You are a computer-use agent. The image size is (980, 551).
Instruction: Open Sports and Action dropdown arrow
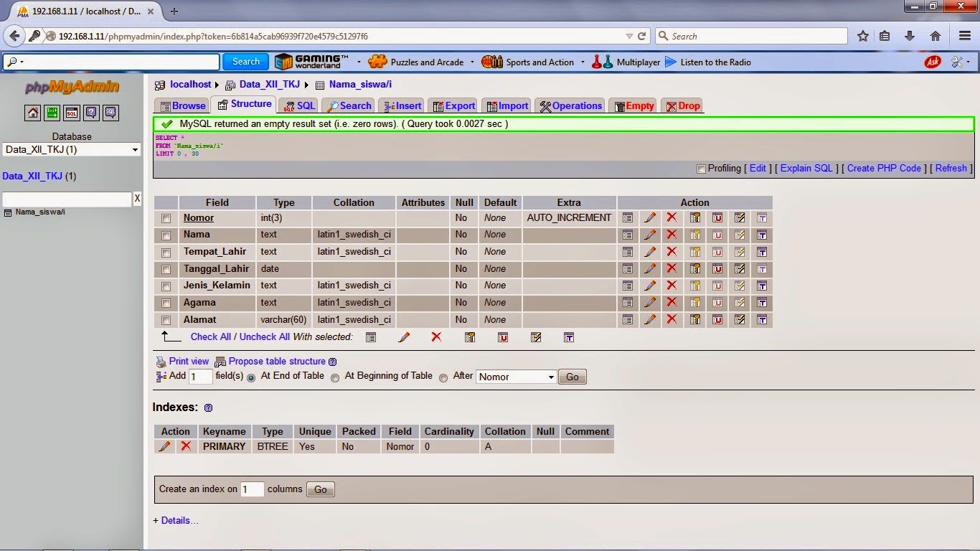point(583,62)
